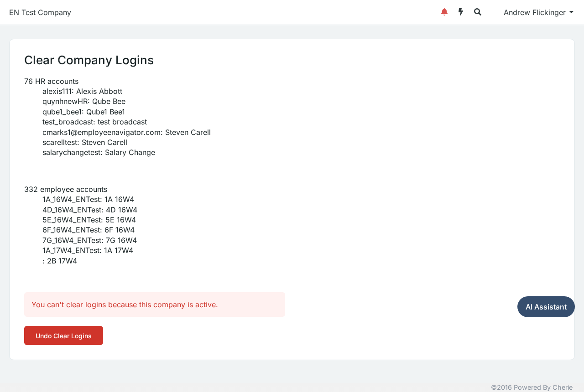Click the scarelltest: Steven Carell line
584x392 pixels.
[85, 142]
